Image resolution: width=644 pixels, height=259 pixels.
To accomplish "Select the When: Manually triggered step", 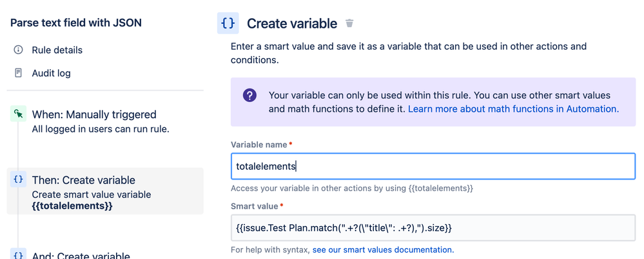I will pyautogui.click(x=94, y=114).
